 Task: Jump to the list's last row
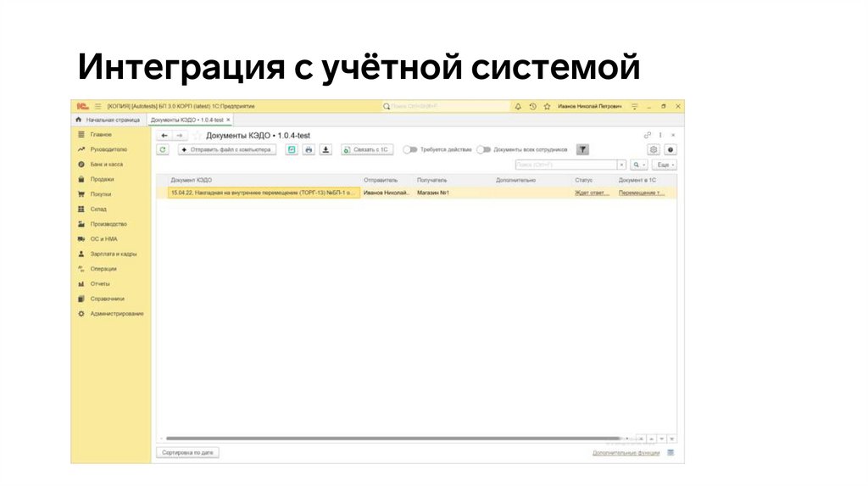pyautogui.click(x=672, y=439)
